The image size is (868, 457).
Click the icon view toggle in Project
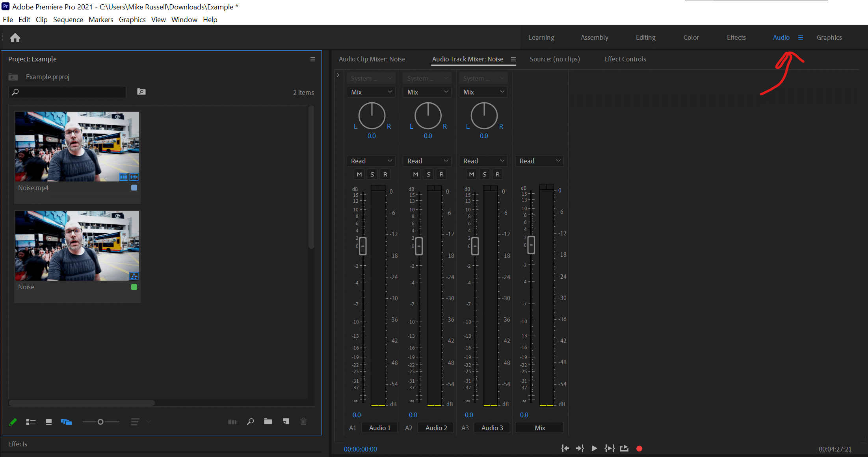click(49, 422)
